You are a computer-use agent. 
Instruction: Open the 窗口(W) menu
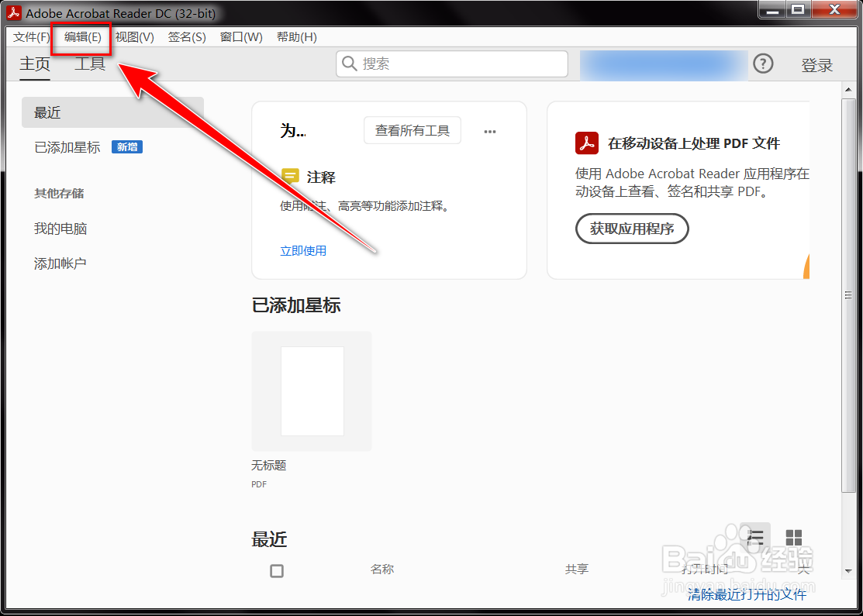[241, 37]
